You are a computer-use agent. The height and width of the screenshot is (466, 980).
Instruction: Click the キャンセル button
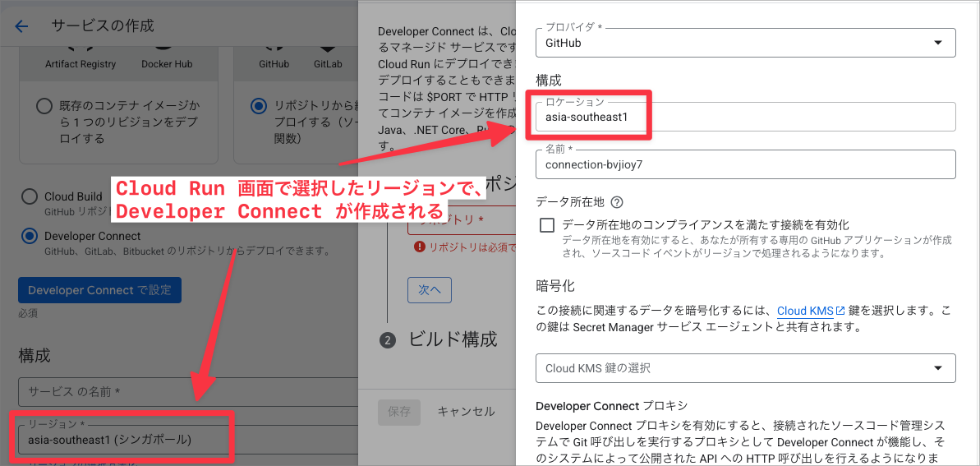pos(466,412)
